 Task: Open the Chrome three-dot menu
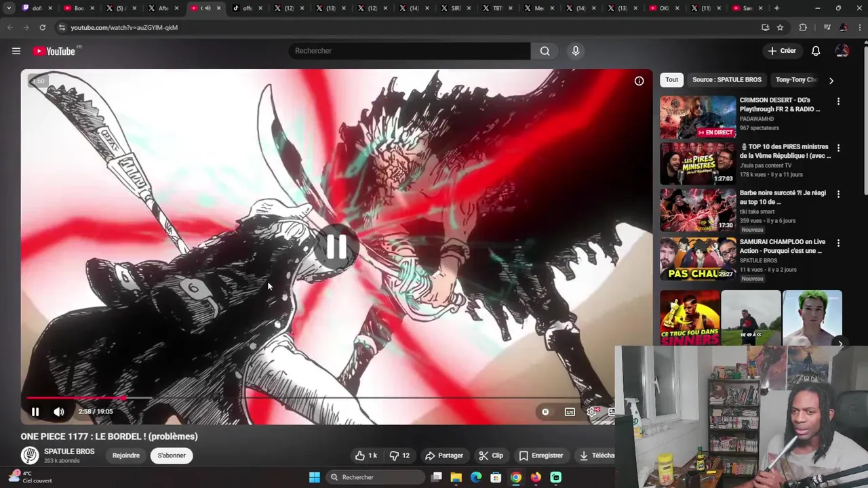[x=859, y=27]
